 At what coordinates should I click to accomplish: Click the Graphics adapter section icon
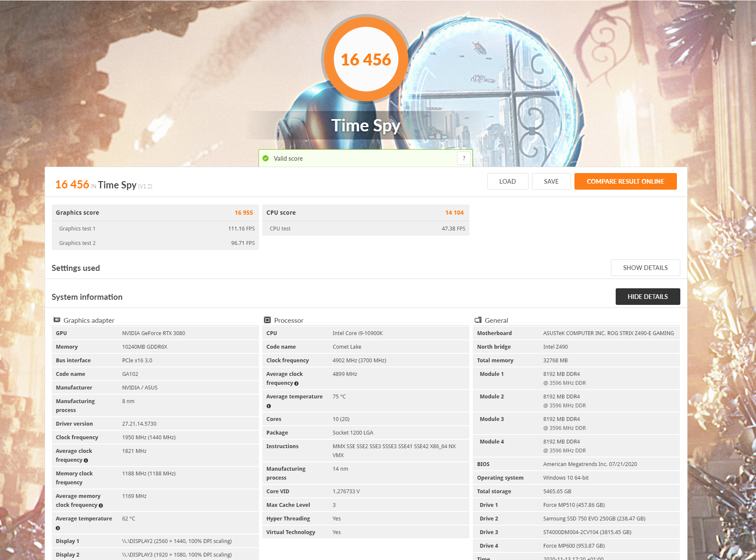(x=57, y=320)
